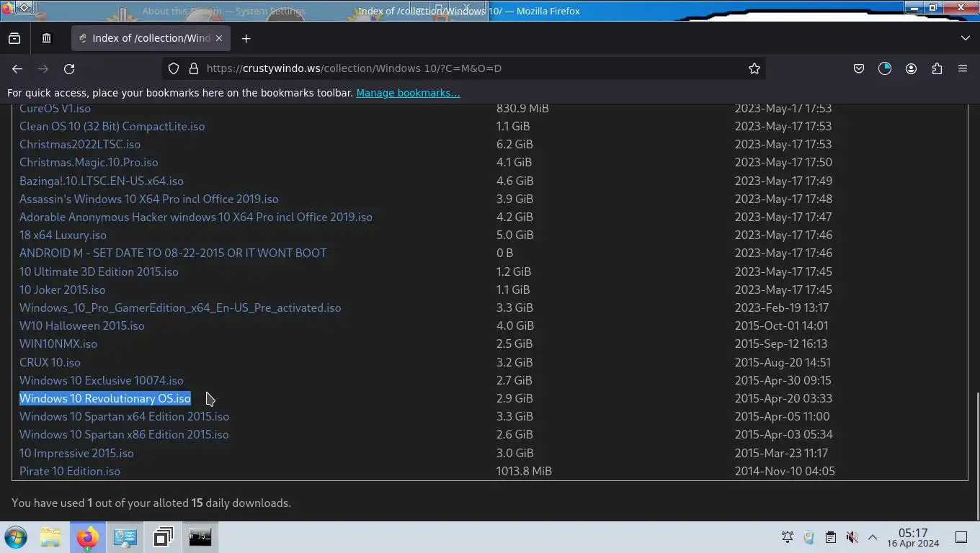Expand the list all tabs chevron
This screenshot has height=553, width=980.
[x=965, y=38]
